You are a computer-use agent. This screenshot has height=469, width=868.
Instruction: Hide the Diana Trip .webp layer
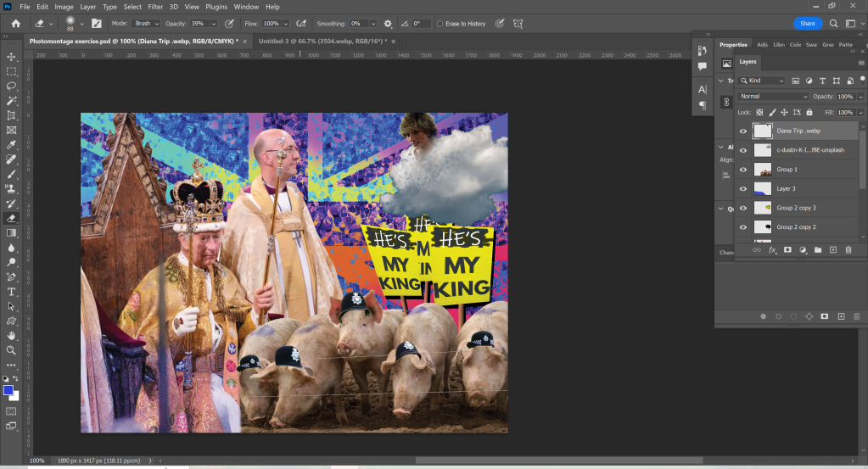743,131
